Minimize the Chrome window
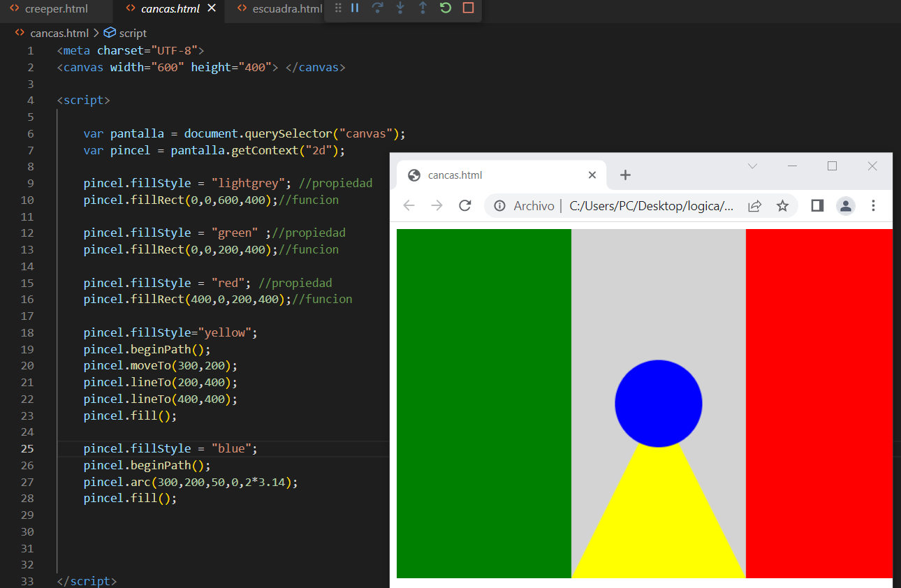Viewport: 901px width, 588px height. (792, 166)
